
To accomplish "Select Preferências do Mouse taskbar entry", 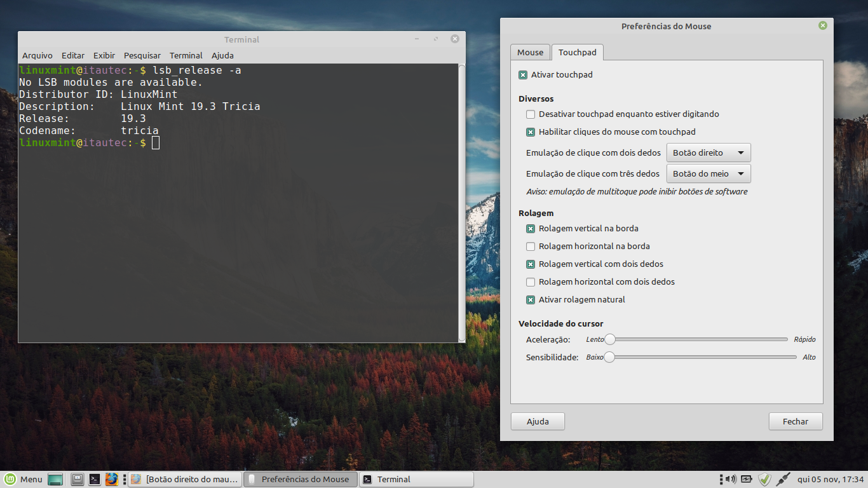I will 301,479.
